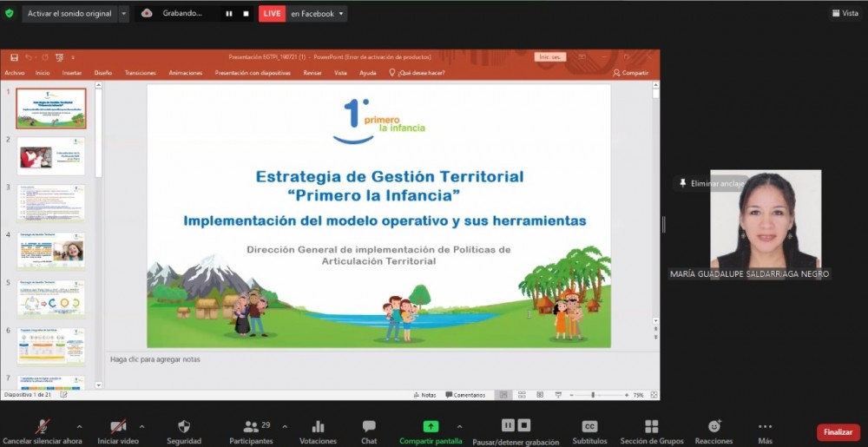Click Activar el sonido original button
The image size is (868, 447).
[x=69, y=14]
